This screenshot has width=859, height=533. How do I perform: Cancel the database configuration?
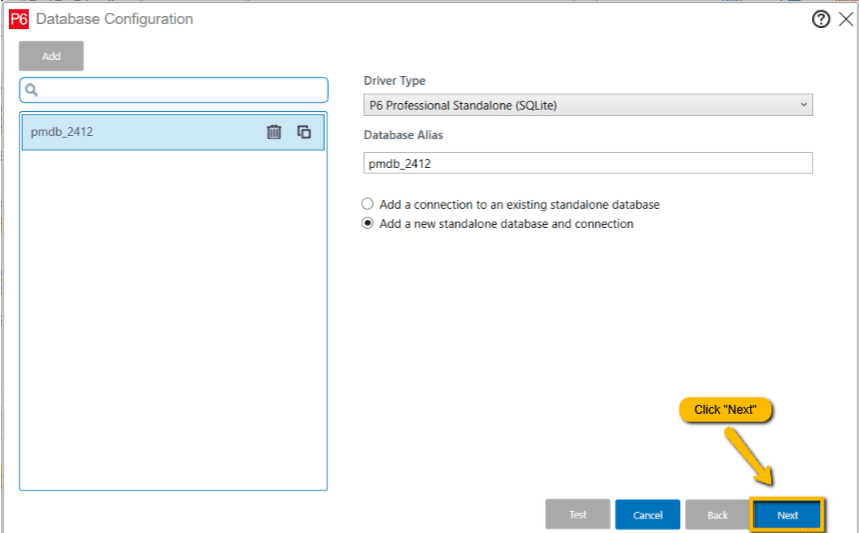point(647,514)
